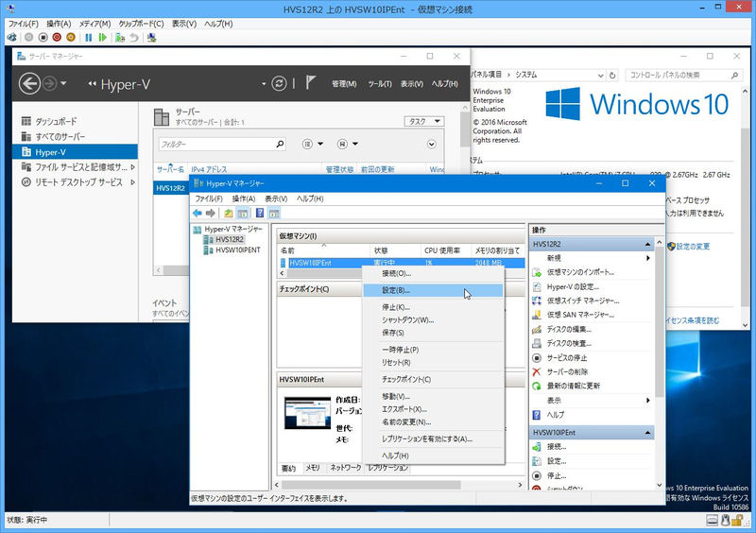Click the Ctrl+Alt+Del icon in VM connection toolbar
The height and width of the screenshot is (533, 756).
coord(12,37)
